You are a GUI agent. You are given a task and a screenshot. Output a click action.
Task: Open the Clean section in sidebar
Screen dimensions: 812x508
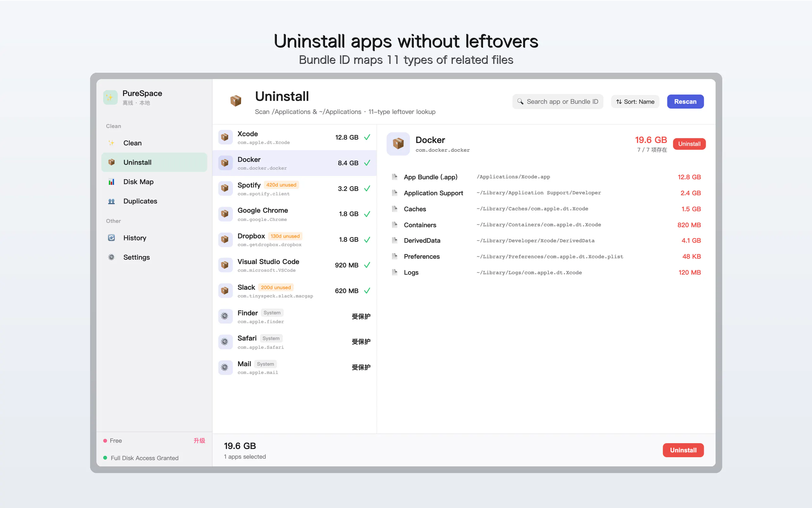point(154,143)
